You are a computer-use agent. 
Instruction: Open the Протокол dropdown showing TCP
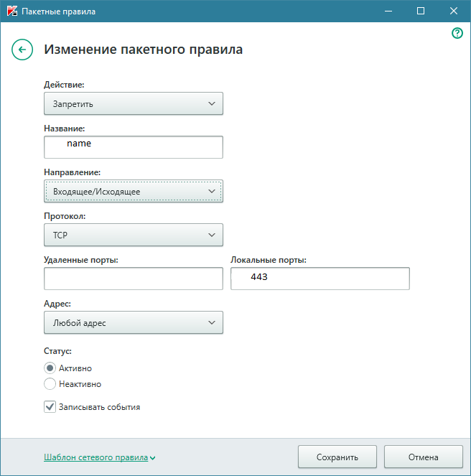click(x=134, y=235)
